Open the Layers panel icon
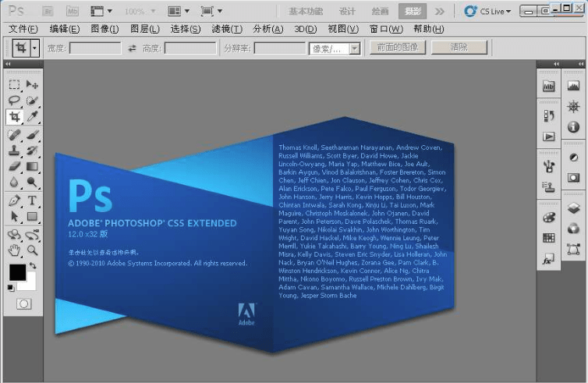The height and width of the screenshot is (383, 588). (573, 207)
